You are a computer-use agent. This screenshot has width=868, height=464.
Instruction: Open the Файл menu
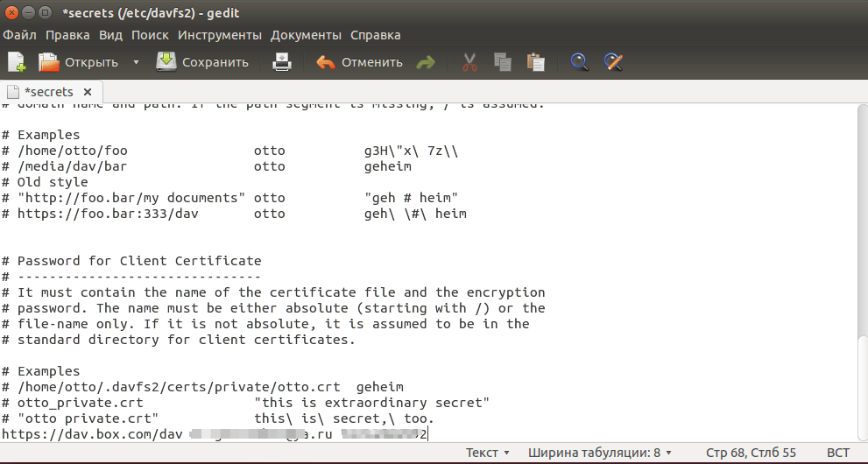click(x=19, y=35)
